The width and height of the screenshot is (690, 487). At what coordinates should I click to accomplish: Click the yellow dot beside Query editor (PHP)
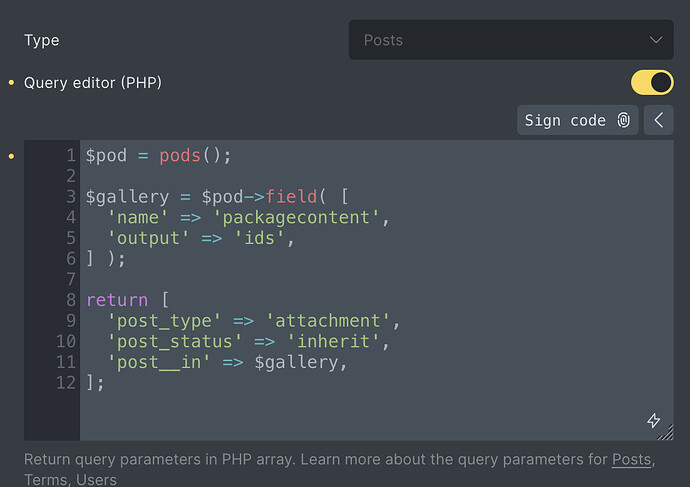[x=11, y=82]
